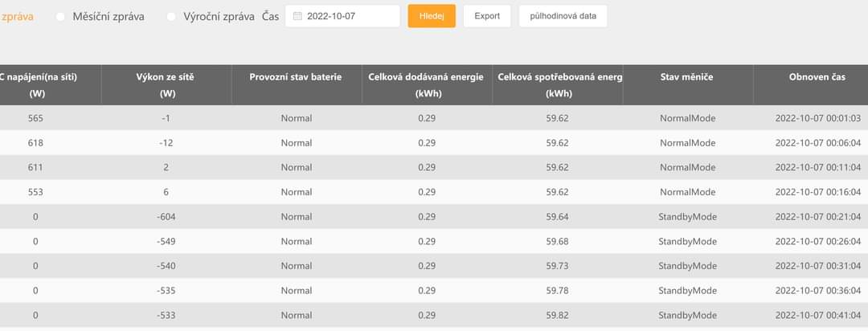Viewport: 868px width, 331px height.
Task: Click the Celková spotřebovaná energie column header
Action: (x=559, y=84)
